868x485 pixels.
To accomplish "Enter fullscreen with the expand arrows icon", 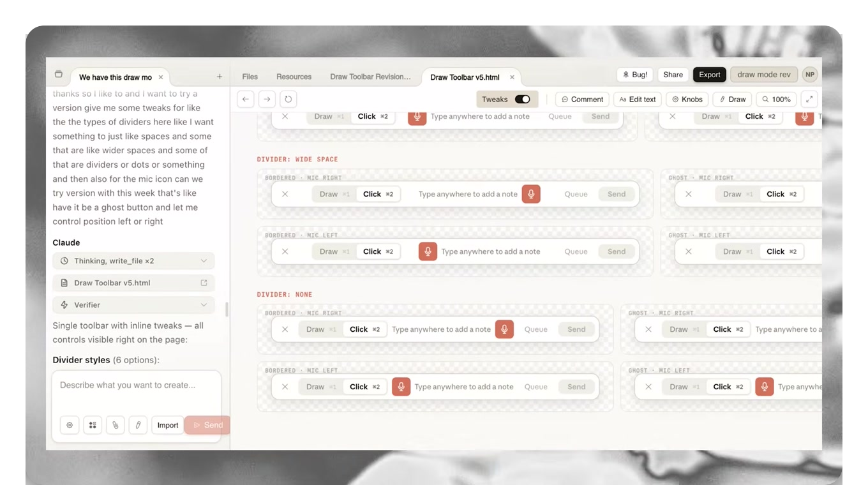I will (x=809, y=99).
